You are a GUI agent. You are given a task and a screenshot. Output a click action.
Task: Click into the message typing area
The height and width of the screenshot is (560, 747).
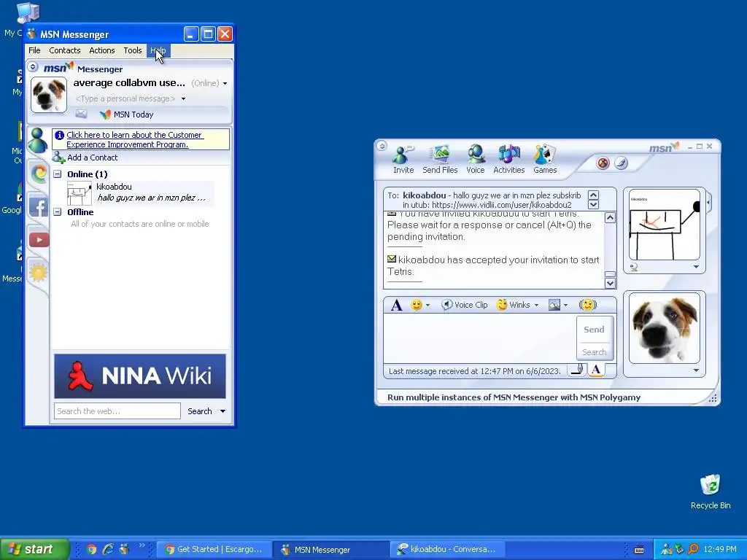pyautogui.click(x=480, y=338)
